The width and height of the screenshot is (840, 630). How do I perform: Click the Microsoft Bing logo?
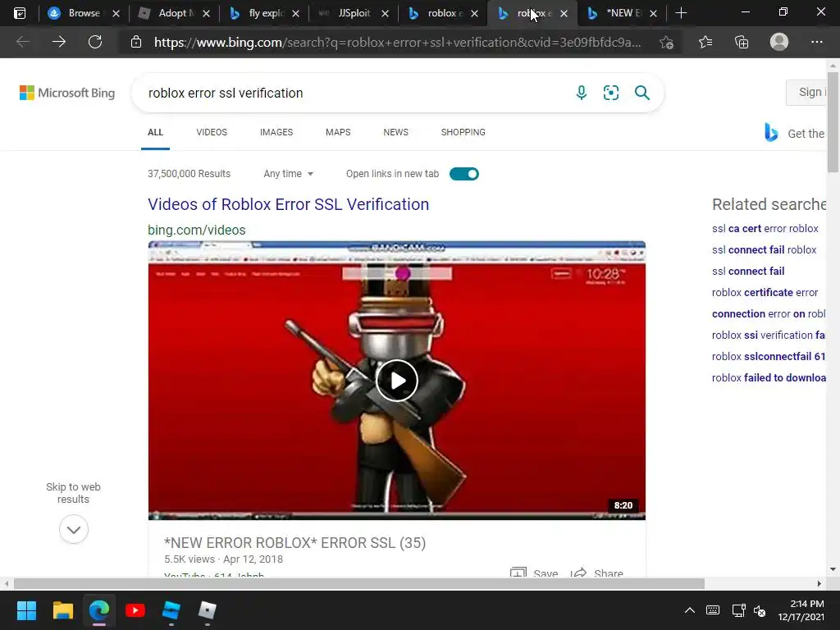67,93
